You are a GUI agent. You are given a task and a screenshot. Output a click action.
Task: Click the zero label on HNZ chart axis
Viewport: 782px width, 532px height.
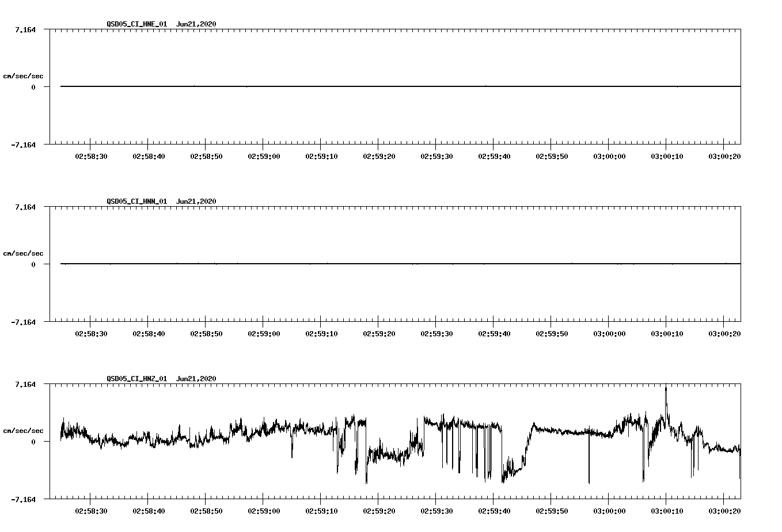click(33, 442)
